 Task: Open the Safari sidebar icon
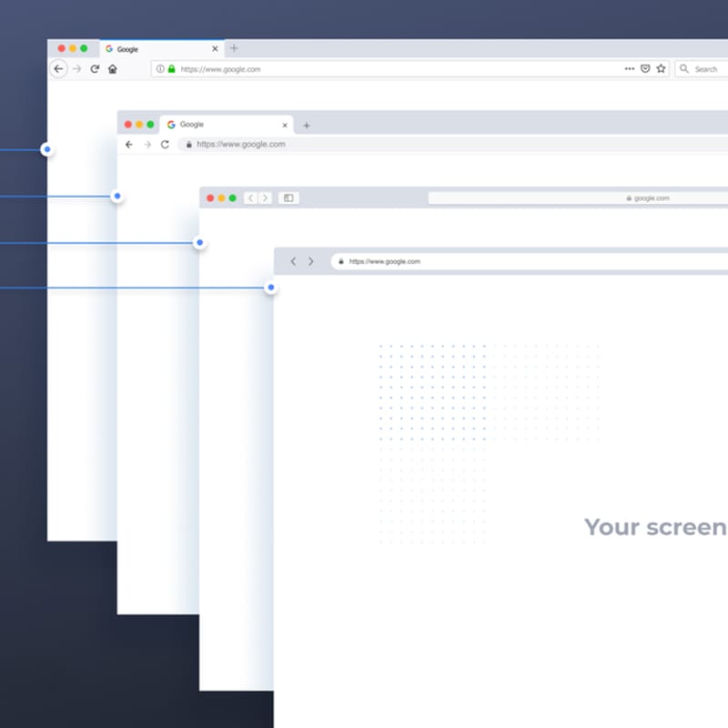pyautogui.click(x=290, y=197)
